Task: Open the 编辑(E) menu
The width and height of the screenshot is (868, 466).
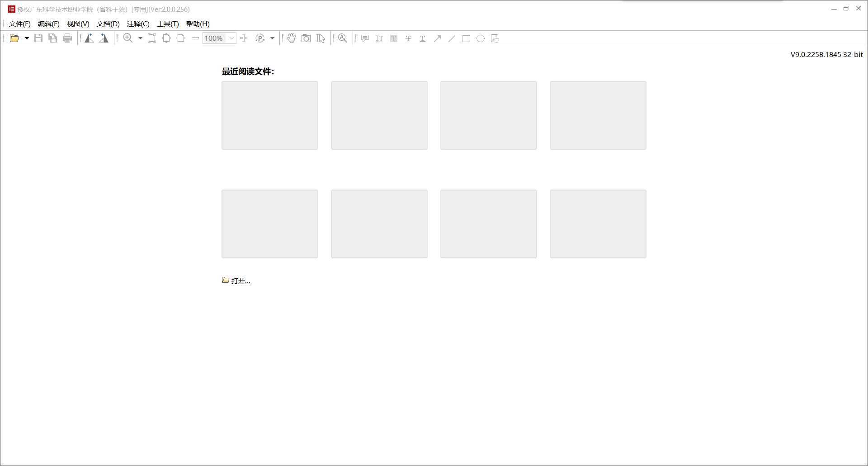Action: coord(49,24)
